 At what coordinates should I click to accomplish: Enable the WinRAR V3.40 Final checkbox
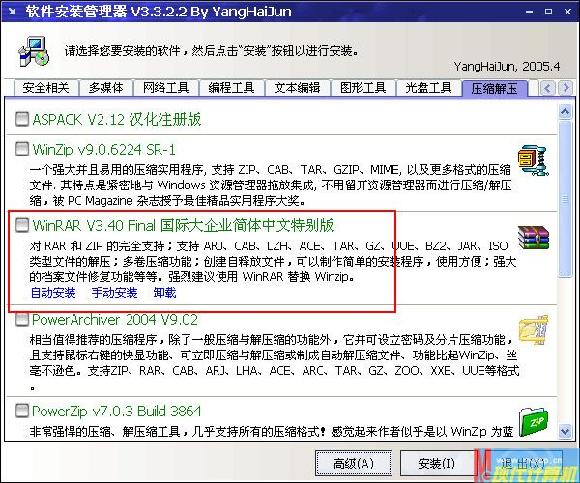(22, 225)
